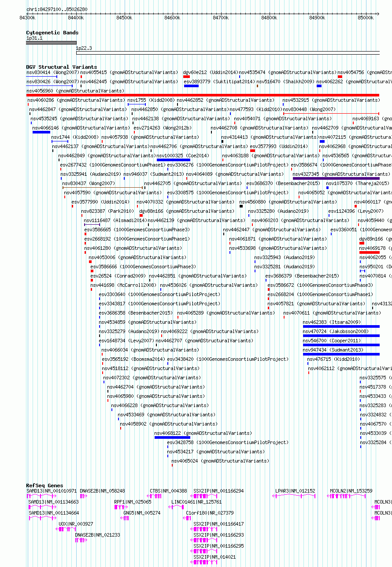Select variant dgv60e212 (Uddin2014)

pyautogui.click(x=211, y=72)
